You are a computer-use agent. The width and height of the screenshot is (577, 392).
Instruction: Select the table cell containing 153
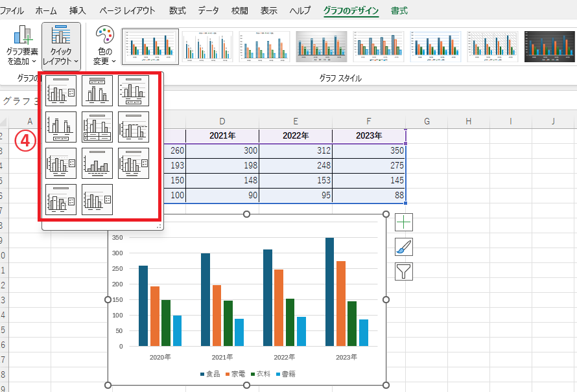[296, 181]
